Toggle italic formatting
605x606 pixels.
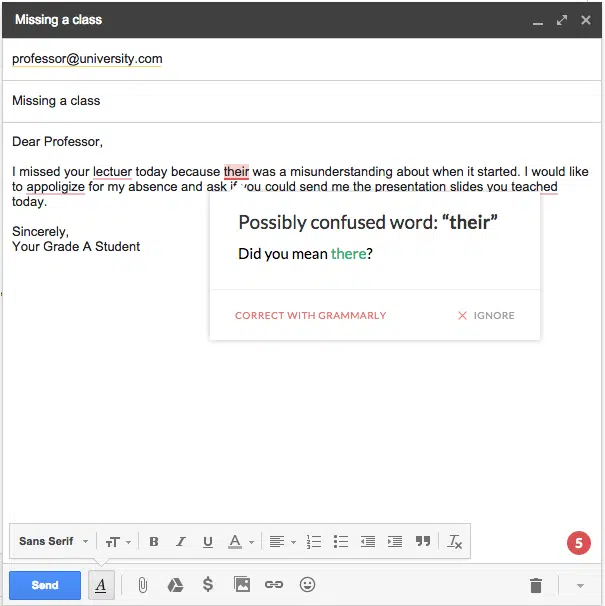[181, 542]
